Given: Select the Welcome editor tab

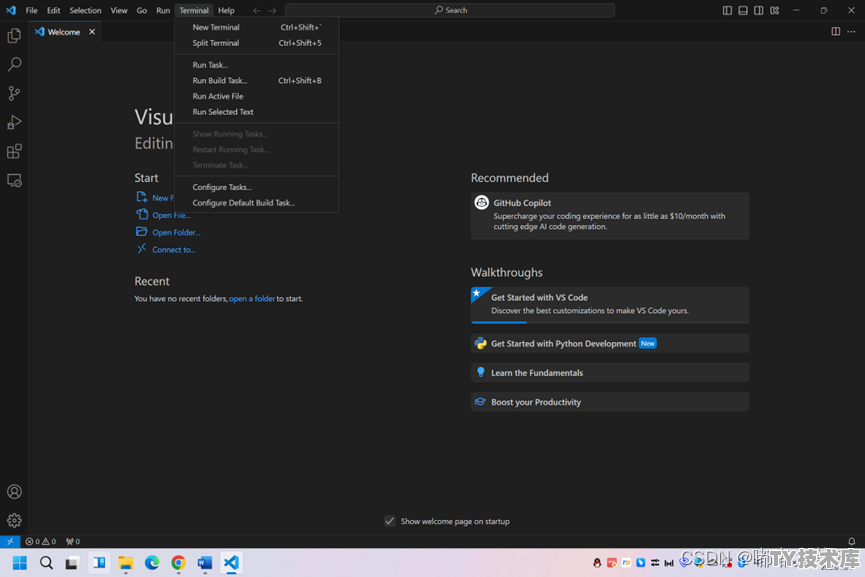Looking at the screenshot, I should point(65,31).
